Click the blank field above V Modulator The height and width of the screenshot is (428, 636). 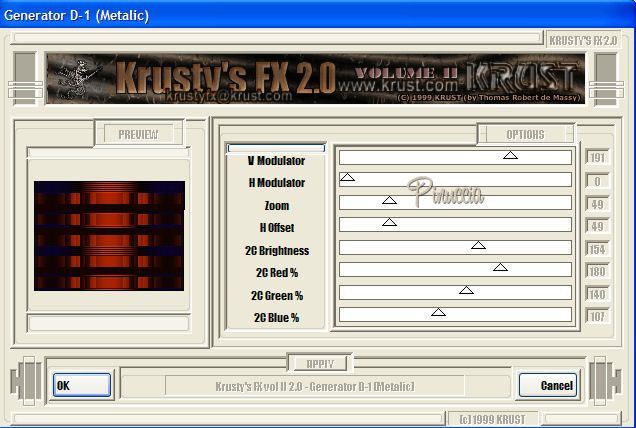click(276, 148)
